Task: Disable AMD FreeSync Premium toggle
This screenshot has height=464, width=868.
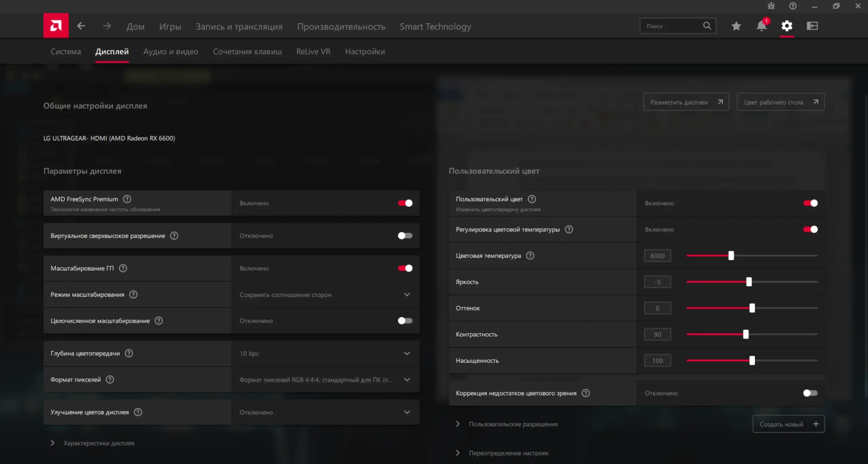Action: pyautogui.click(x=405, y=203)
